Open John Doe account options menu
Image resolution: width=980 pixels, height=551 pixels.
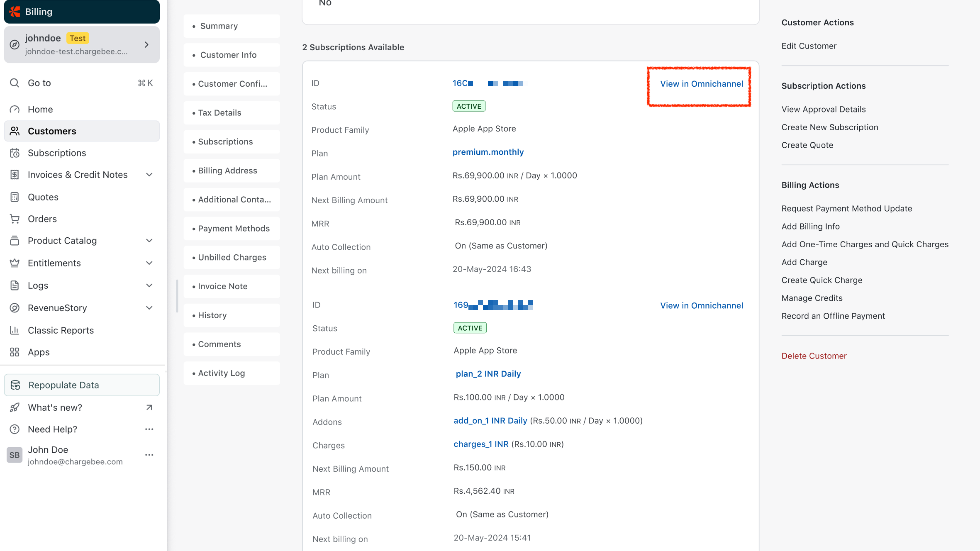[149, 455]
